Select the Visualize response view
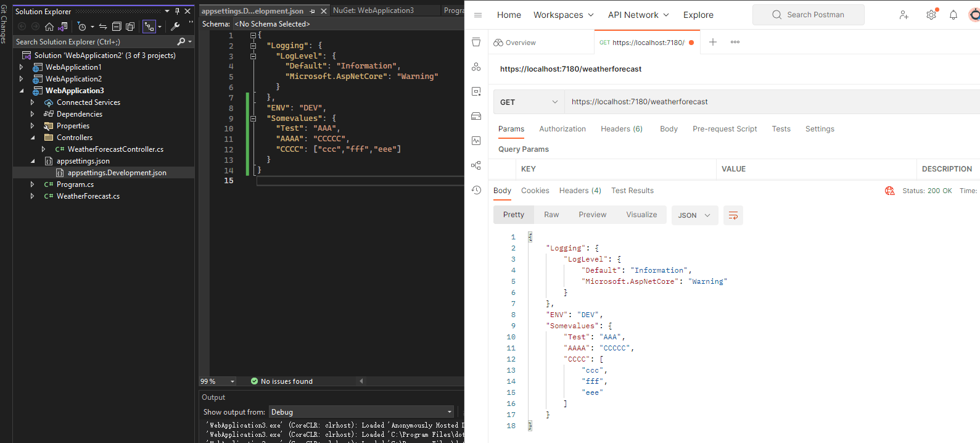980x443 pixels. click(641, 215)
